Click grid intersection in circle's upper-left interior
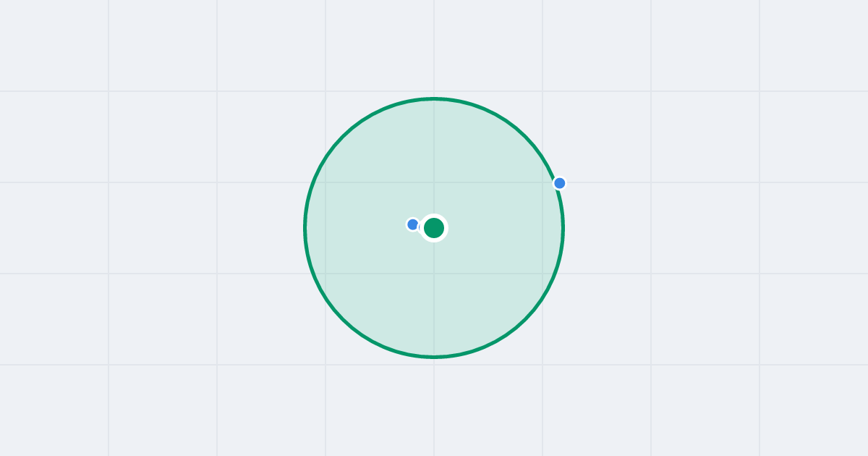The image size is (868, 456). (325, 182)
